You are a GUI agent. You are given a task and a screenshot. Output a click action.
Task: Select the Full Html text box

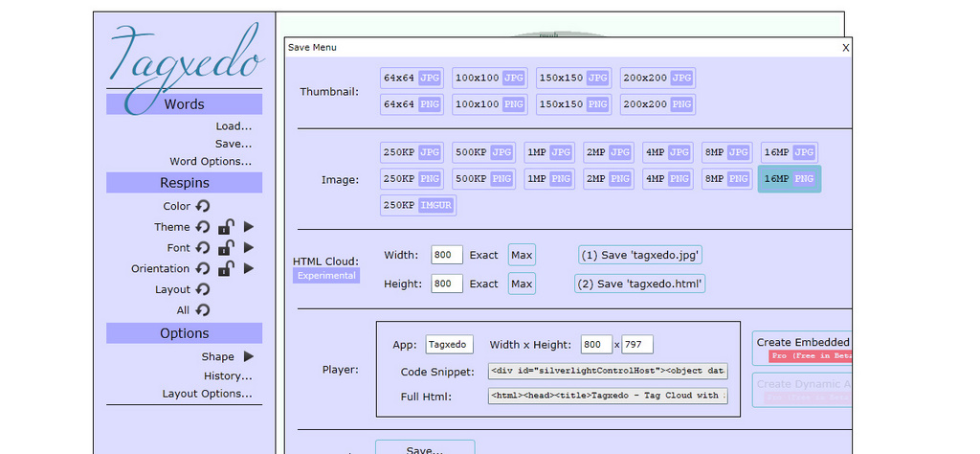pyautogui.click(x=608, y=396)
